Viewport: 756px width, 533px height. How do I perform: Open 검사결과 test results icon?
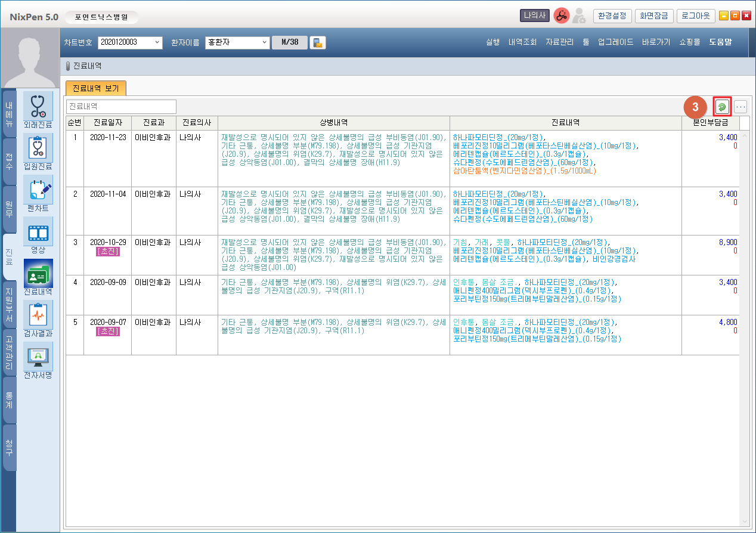(38, 315)
